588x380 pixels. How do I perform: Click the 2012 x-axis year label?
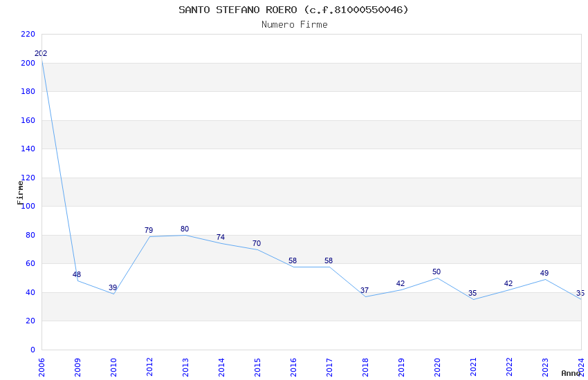click(149, 367)
